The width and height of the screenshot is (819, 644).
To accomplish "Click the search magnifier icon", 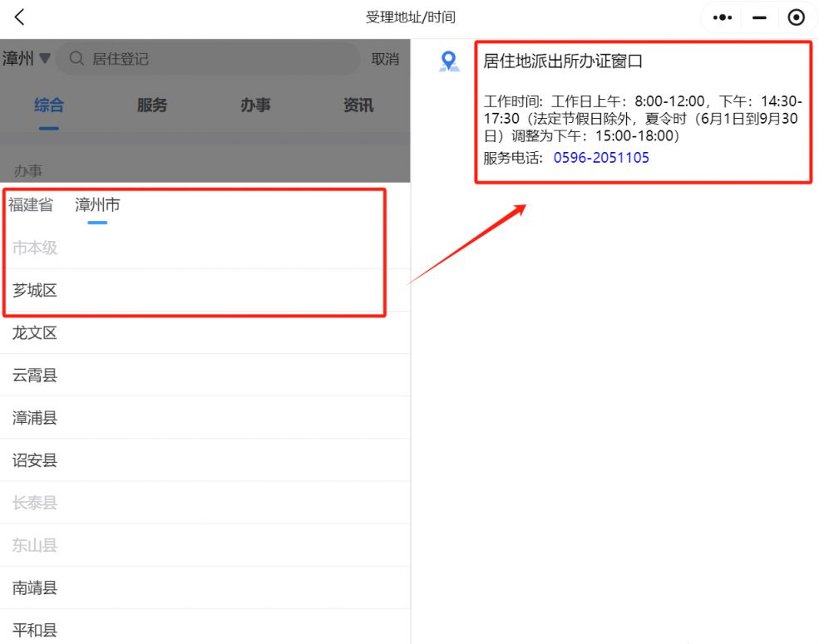I will [76, 59].
